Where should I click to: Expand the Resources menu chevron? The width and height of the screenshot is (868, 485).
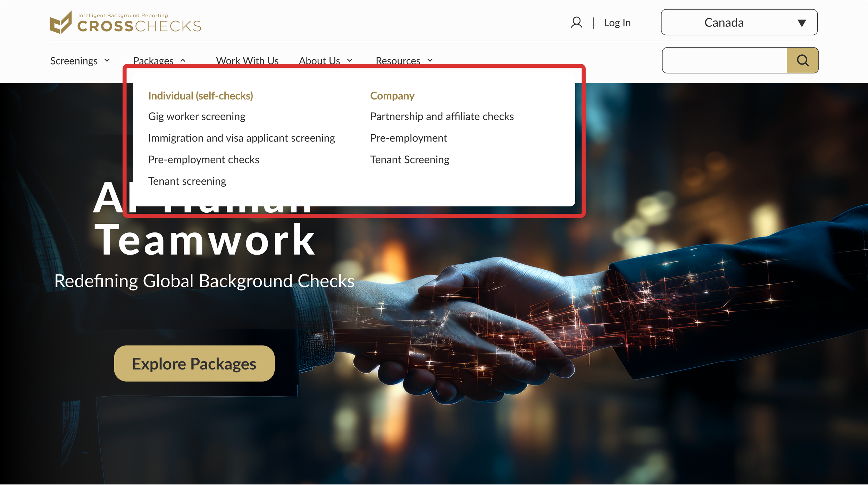point(430,60)
